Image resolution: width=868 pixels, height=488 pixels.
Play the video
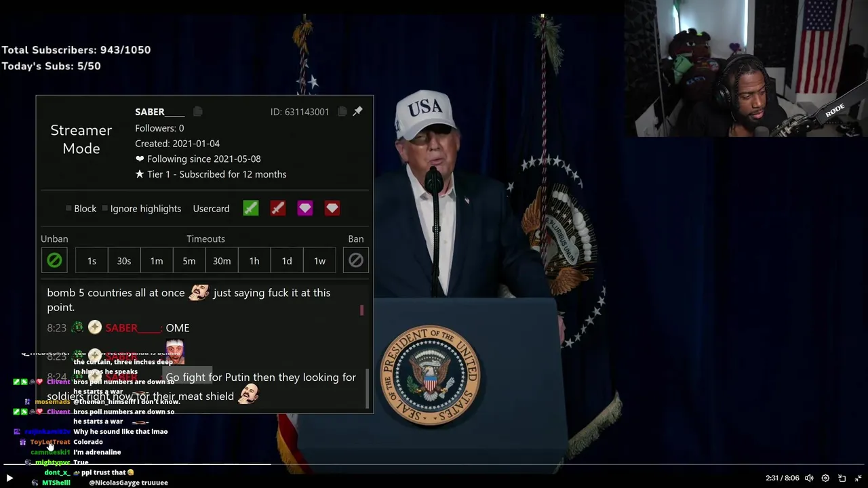point(9,478)
